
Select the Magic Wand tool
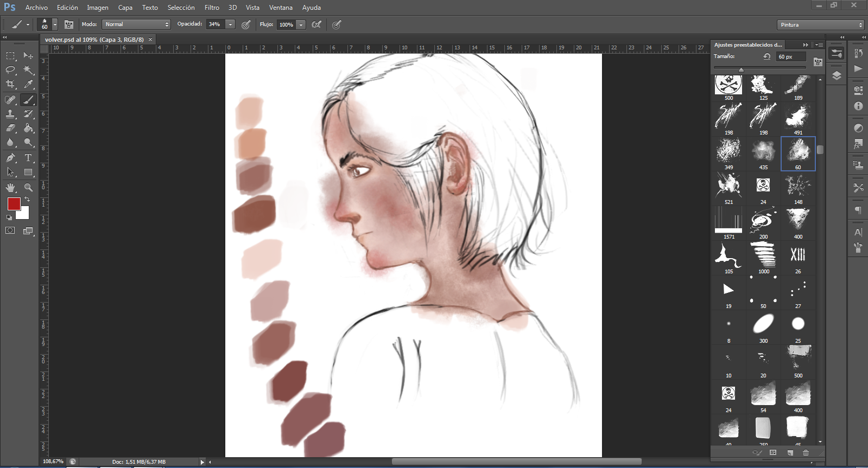[x=28, y=70]
